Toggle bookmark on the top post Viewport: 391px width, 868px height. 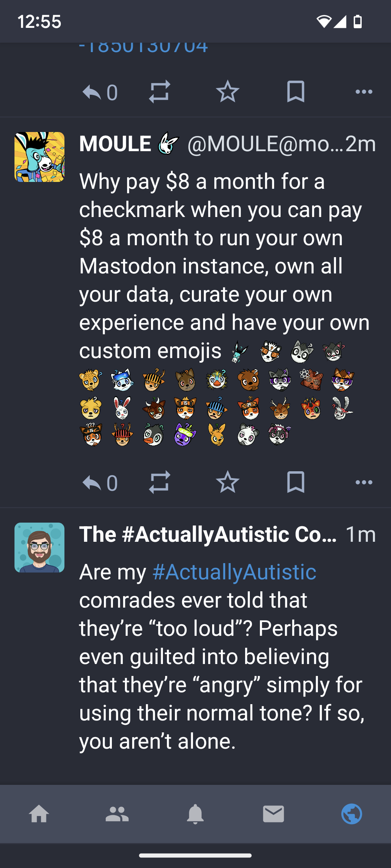click(295, 92)
